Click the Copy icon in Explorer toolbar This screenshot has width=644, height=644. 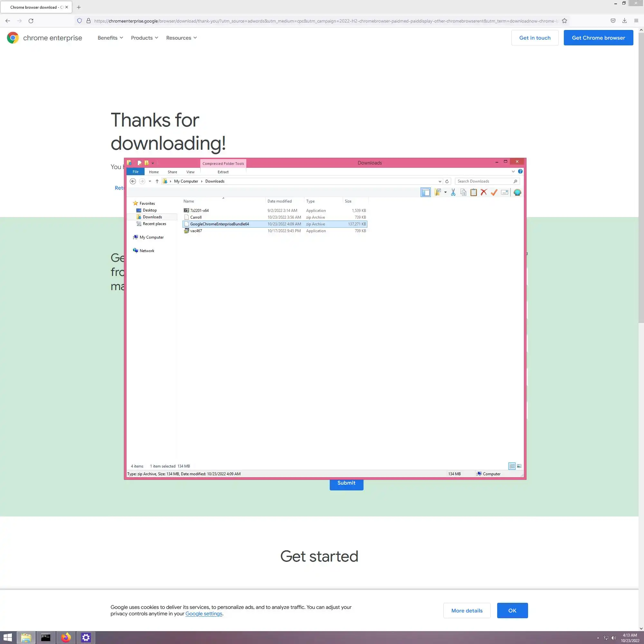point(463,192)
